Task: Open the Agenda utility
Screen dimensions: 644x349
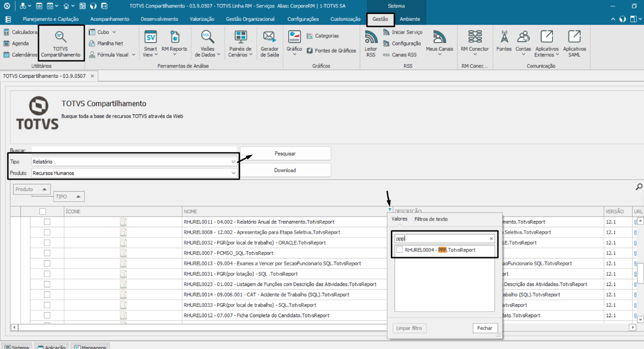Action: (16, 44)
